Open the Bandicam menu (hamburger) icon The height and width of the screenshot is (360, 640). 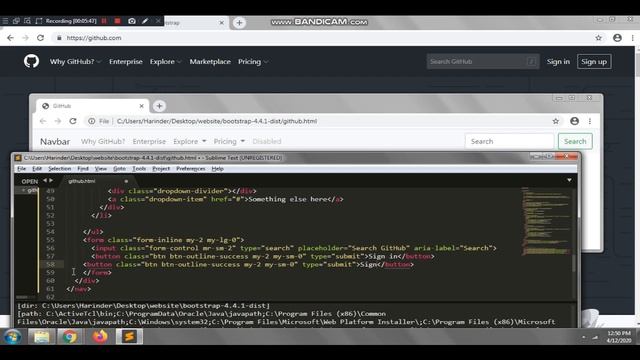pyautogui.click(x=5, y=21)
